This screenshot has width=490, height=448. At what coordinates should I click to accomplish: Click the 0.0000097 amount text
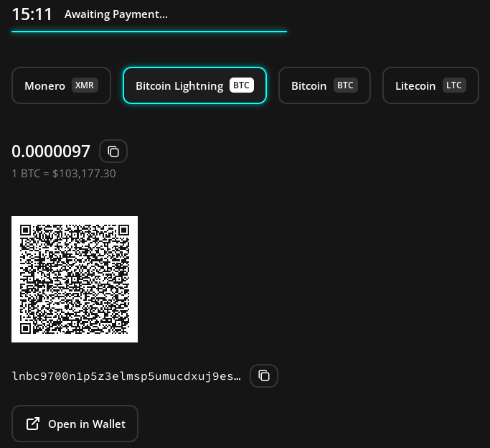pyautogui.click(x=51, y=151)
